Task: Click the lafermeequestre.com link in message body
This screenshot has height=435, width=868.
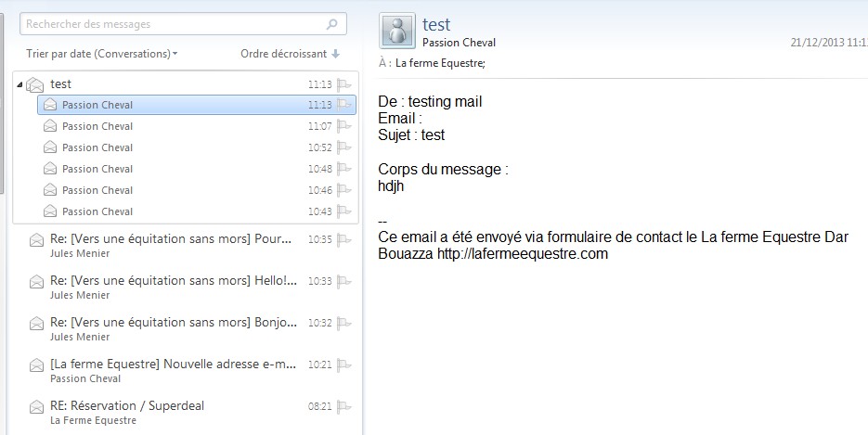Action: coord(523,254)
